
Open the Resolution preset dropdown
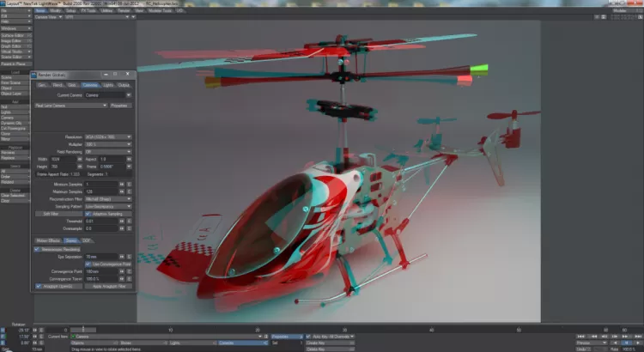108,137
